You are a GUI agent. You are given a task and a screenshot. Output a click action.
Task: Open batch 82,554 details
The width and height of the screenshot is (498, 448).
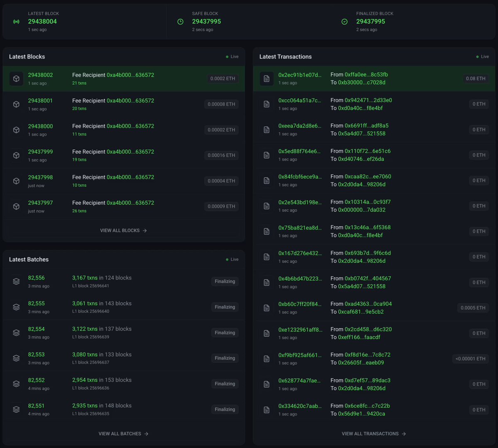pyautogui.click(x=36, y=329)
